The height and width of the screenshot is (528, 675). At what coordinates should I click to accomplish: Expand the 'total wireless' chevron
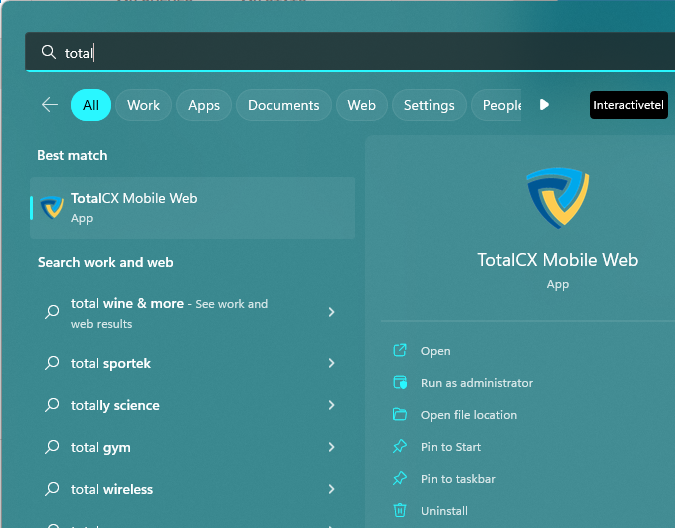tap(331, 489)
